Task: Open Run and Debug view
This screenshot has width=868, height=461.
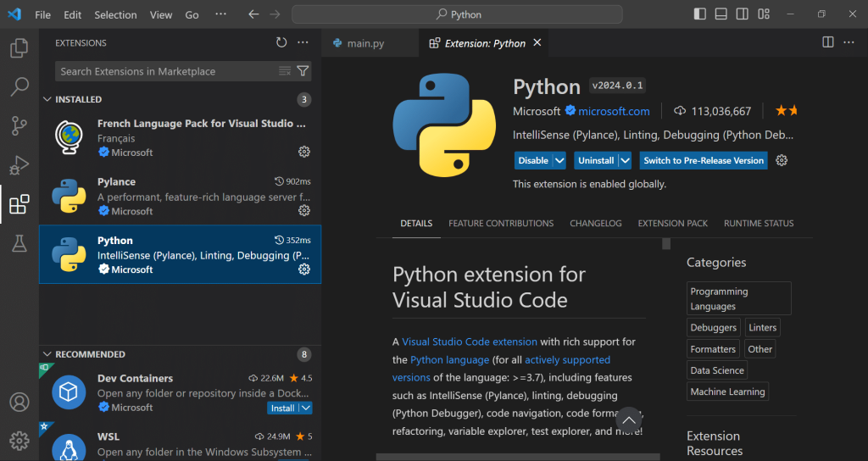Action: click(19, 165)
